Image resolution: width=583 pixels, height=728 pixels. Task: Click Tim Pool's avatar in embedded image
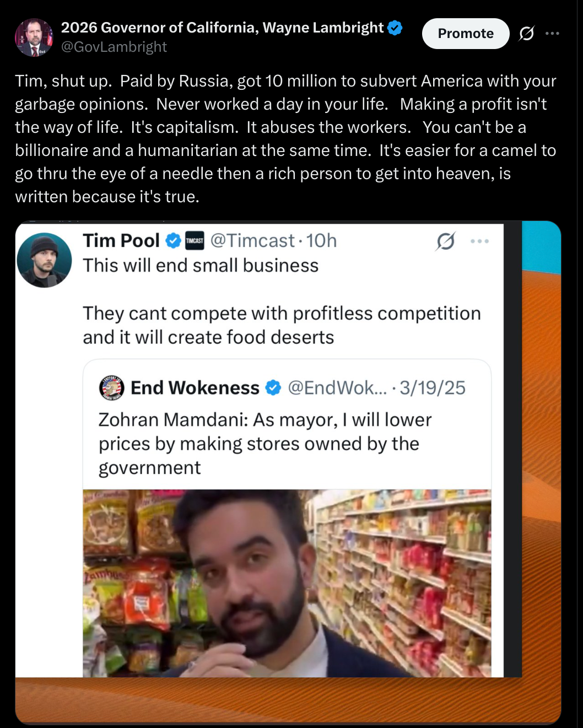click(x=45, y=260)
